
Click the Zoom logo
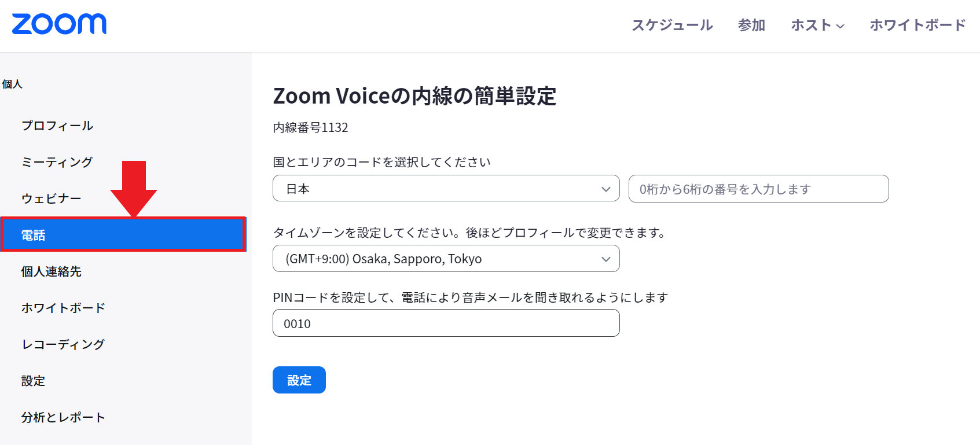(59, 24)
